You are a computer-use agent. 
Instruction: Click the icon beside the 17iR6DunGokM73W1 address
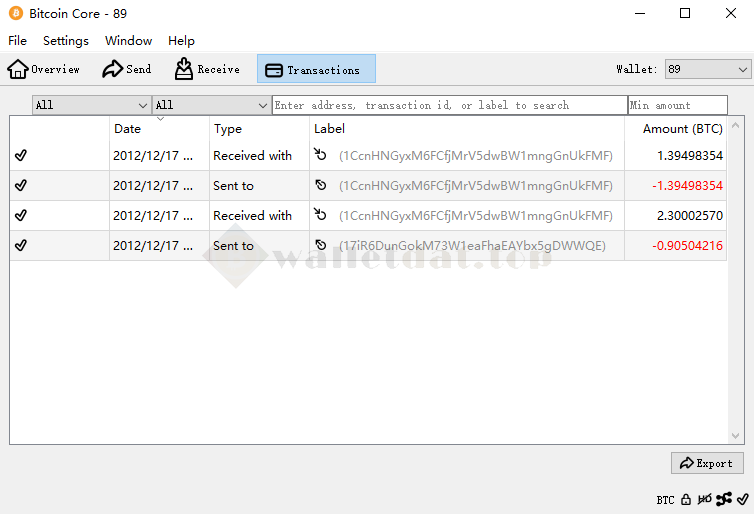321,245
